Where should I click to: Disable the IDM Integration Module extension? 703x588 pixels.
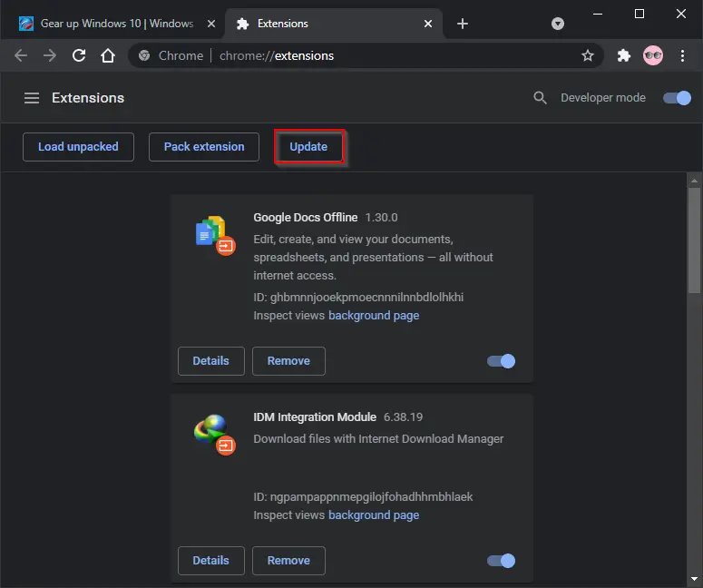(502, 561)
